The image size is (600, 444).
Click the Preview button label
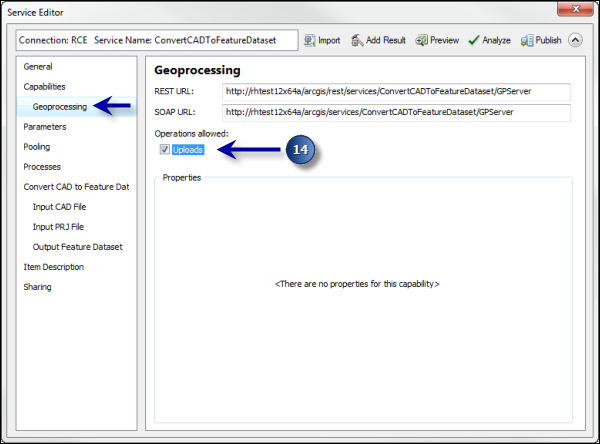pyautogui.click(x=444, y=40)
